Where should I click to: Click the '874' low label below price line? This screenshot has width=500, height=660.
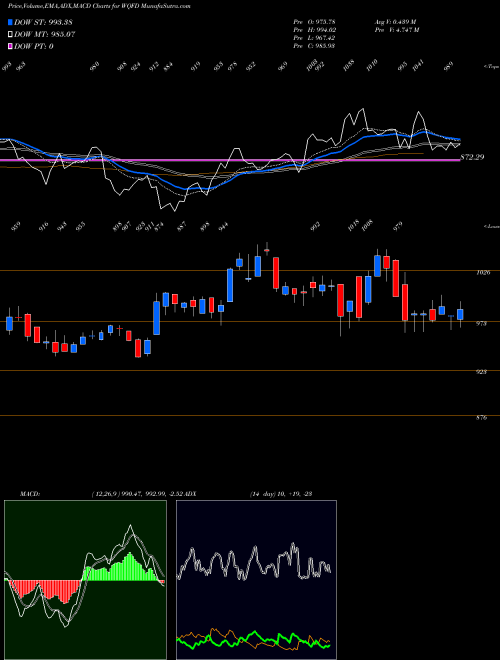pos(159,226)
